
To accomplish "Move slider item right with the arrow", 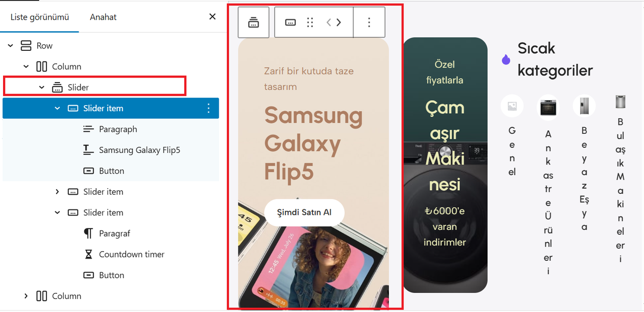I will click(x=339, y=22).
